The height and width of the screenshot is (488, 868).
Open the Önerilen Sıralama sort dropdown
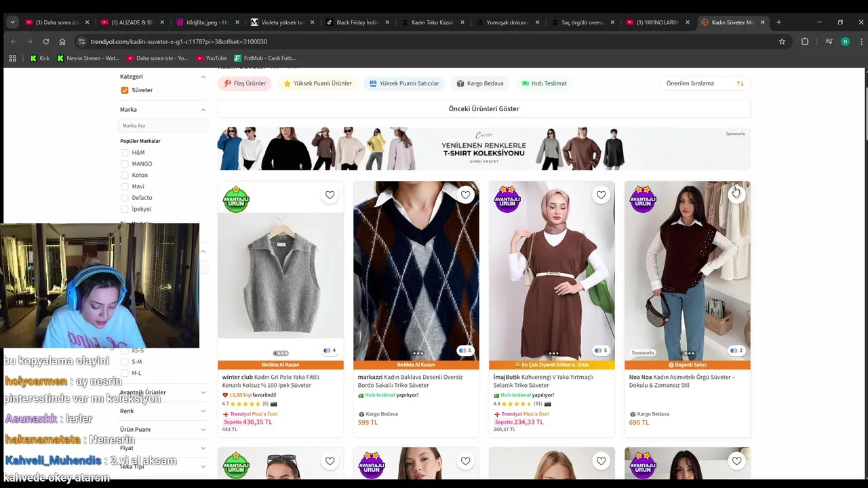click(705, 83)
